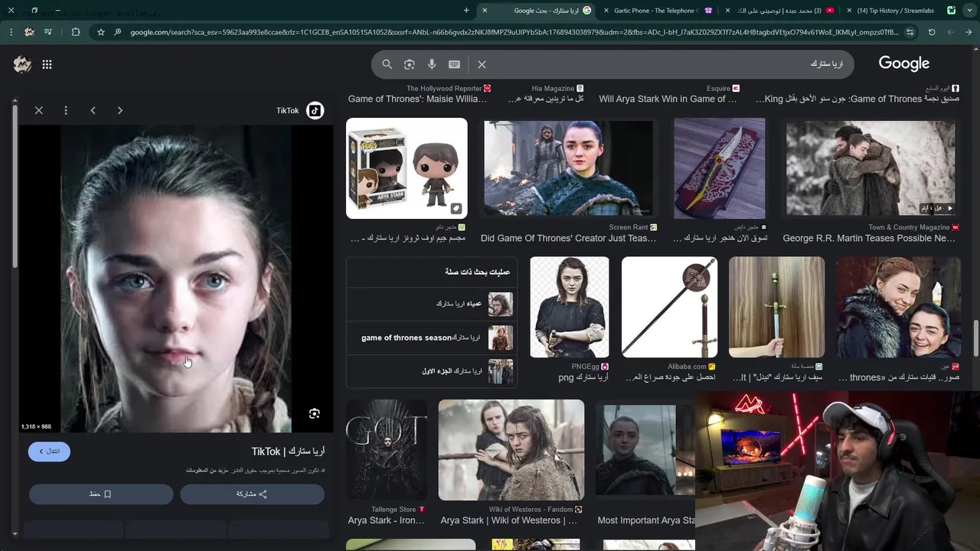Image resolution: width=980 pixels, height=551 pixels.
Task: Click 'Did Game Of Thrones' Creator Just Teas' caption
Action: pyautogui.click(x=568, y=238)
